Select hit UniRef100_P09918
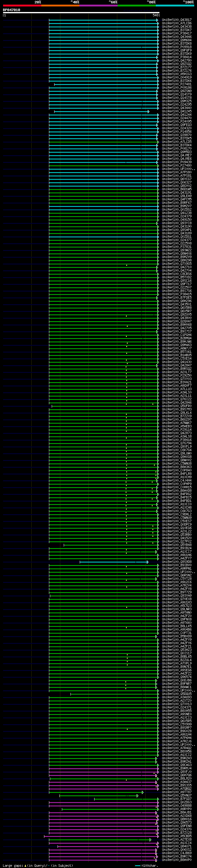This screenshot has height=868, width=197. (x=176, y=47)
